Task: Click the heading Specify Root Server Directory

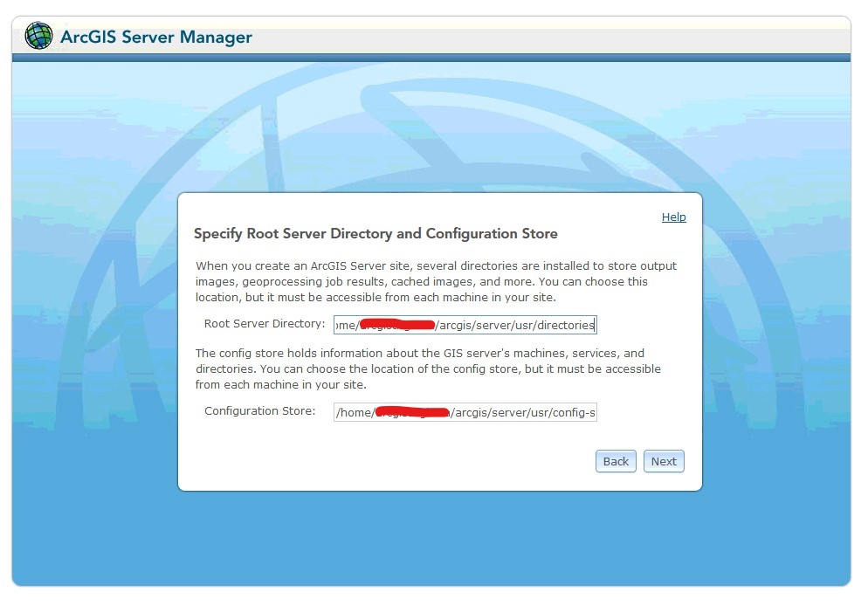Action: click(375, 234)
